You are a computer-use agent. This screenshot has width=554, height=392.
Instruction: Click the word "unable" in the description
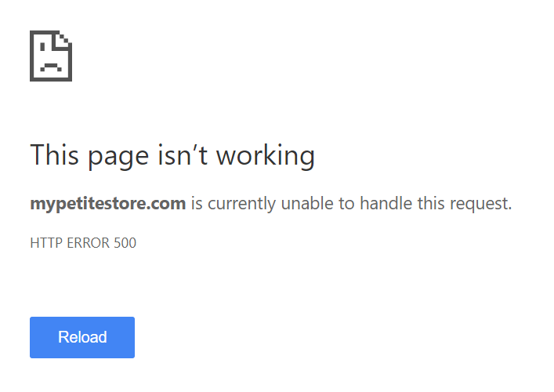point(307,203)
